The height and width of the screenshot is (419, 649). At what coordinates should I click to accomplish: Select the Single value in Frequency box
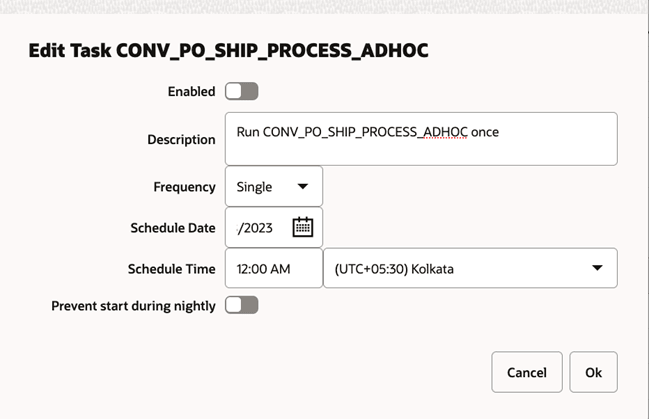(x=254, y=187)
